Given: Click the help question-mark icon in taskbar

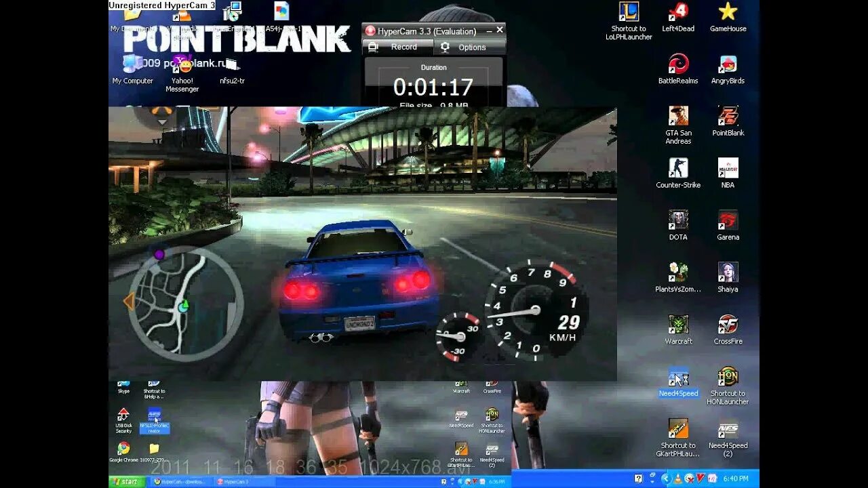Looking at the screenshot, I should 638,479.
